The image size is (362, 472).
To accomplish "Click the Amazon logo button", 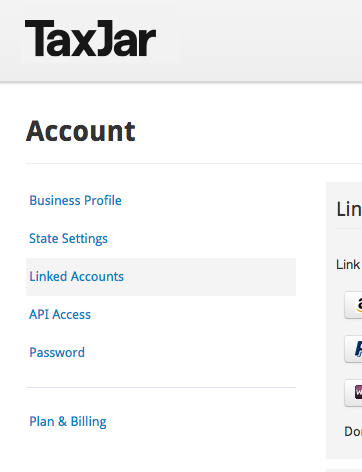I will tap(353, 305).
